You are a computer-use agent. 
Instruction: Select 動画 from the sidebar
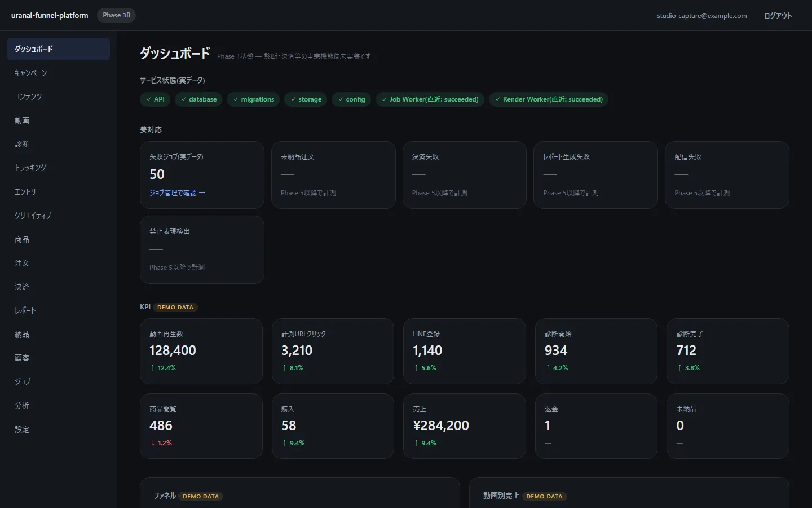pos(58,120)
